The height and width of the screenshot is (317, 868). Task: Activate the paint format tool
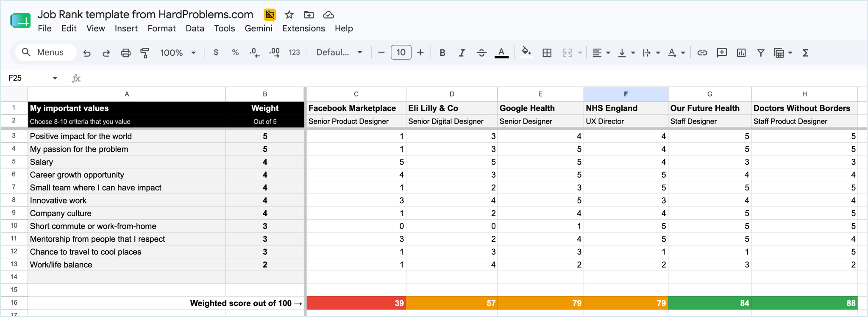click(145, 53)
